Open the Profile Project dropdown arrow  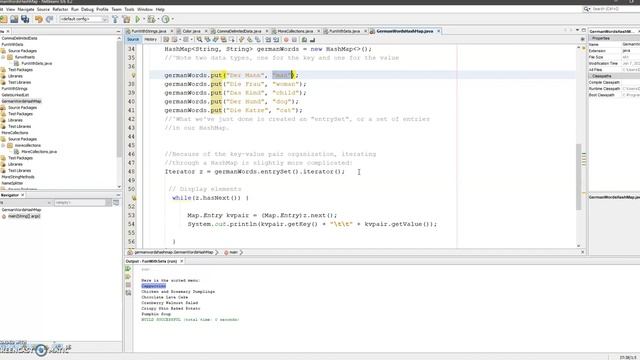coord(172,19)
